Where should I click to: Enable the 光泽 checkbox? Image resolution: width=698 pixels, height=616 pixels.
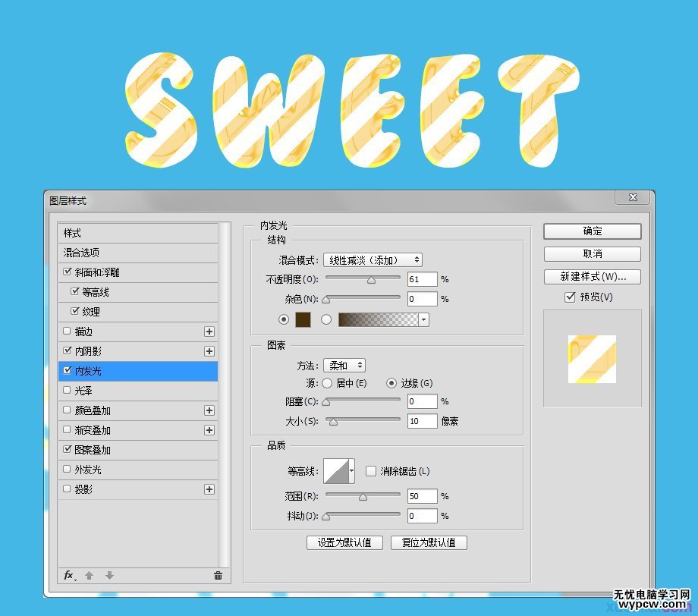tap(67, 390)
